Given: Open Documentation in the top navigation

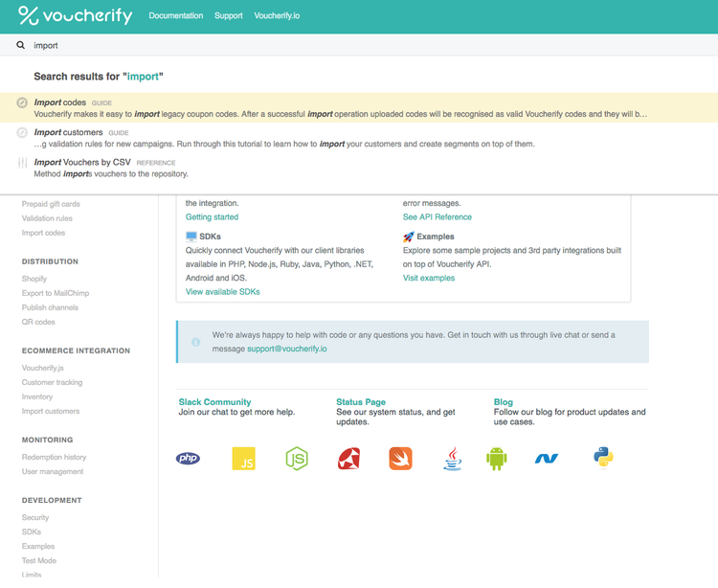Looking at the screenshot, I should click(176, 16).
